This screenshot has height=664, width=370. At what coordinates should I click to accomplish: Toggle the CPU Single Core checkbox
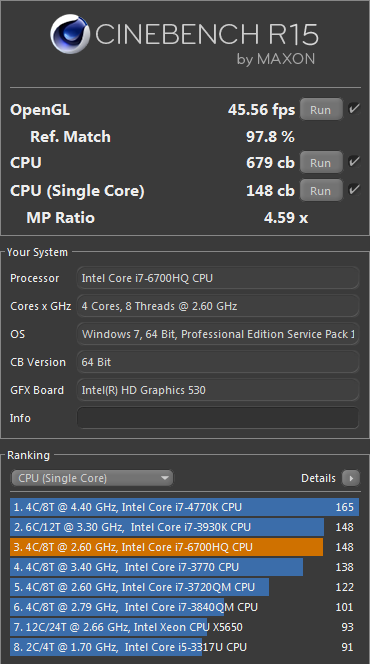[354, 189]
